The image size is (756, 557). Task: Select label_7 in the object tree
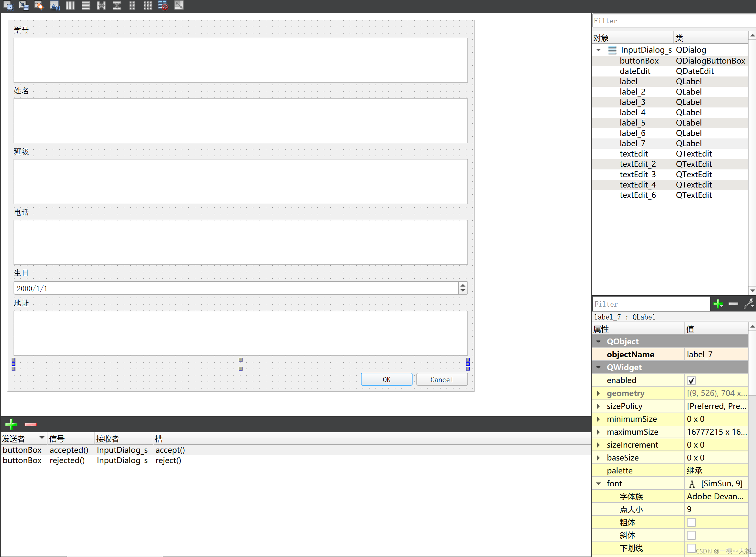click(x=670, y=143)
